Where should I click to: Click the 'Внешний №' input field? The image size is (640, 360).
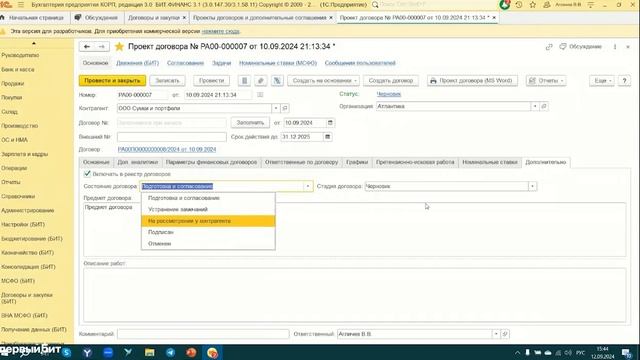(172, 137)
